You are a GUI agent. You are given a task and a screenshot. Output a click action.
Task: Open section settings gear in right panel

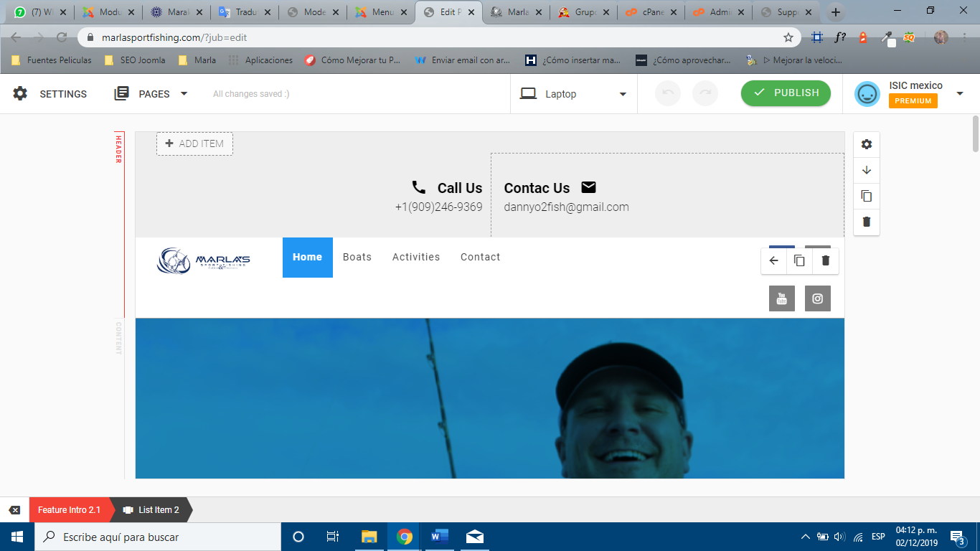[x=866, y=144]
